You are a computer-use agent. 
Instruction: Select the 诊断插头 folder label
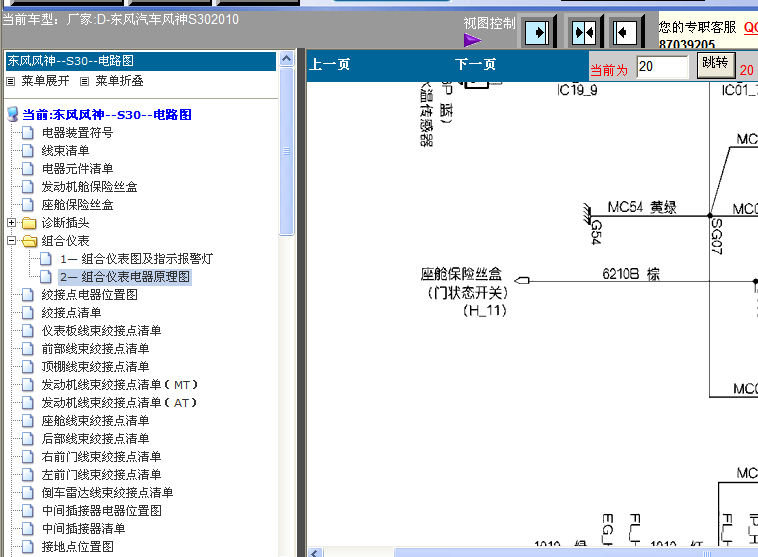tap(65, 222)
